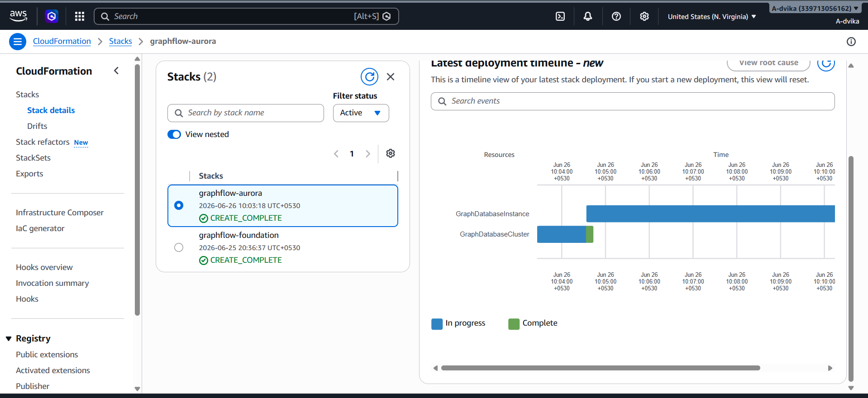Open the A-dvika account menu
The width and height of the screenshot is (868, 398).
(815, 9)
